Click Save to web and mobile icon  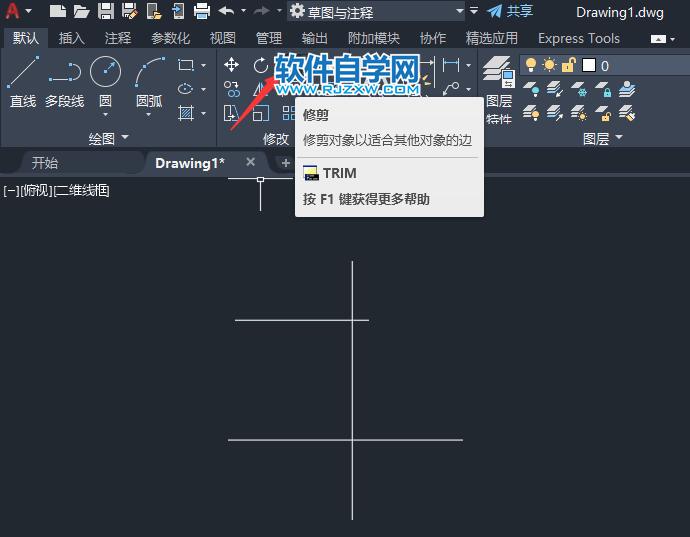coord(178,11)
